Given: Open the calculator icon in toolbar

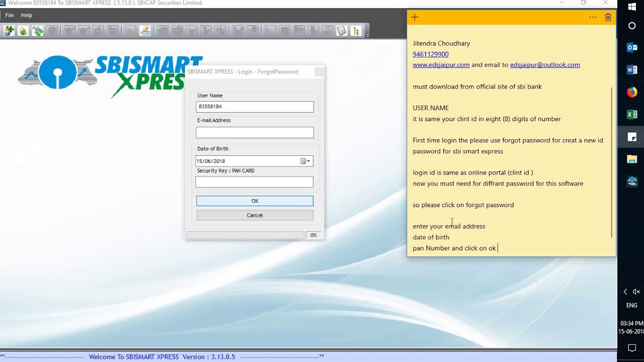Looking at the screenshot, I should pyautogui.click(x=342, y=31).
